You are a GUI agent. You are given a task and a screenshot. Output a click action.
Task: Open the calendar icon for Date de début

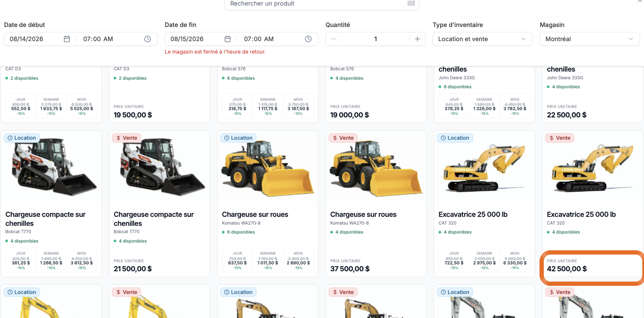pos(67,39)
